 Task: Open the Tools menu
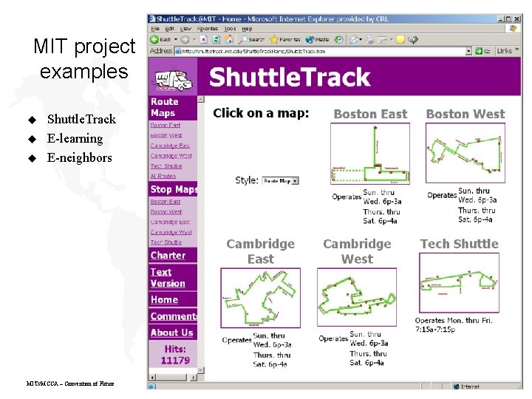pos(230,29)
